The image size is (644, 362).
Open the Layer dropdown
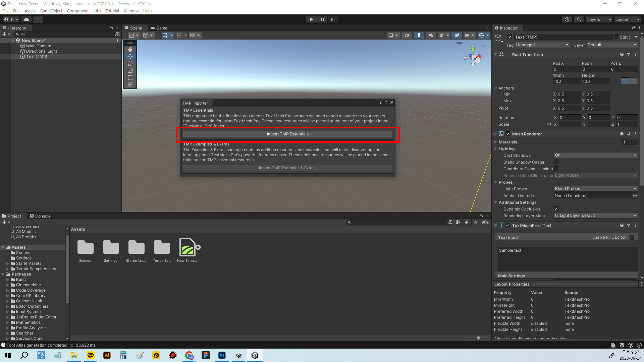[612, 45]
